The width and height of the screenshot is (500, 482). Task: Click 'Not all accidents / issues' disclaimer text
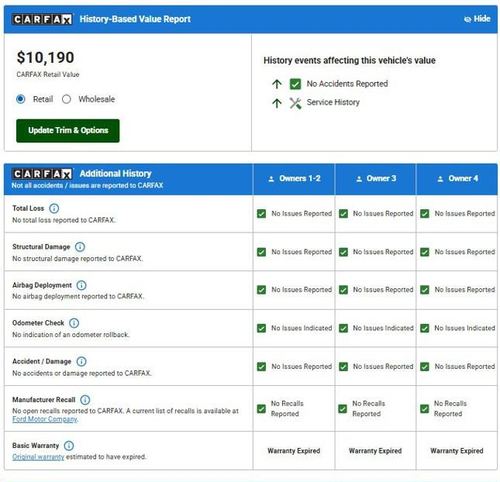click(x=87, y=185)
